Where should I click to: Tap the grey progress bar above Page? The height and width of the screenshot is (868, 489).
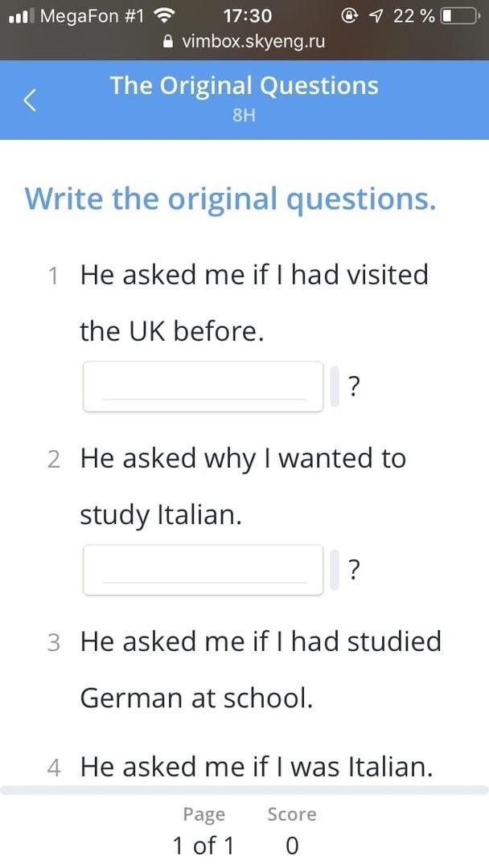coord(244,790)
